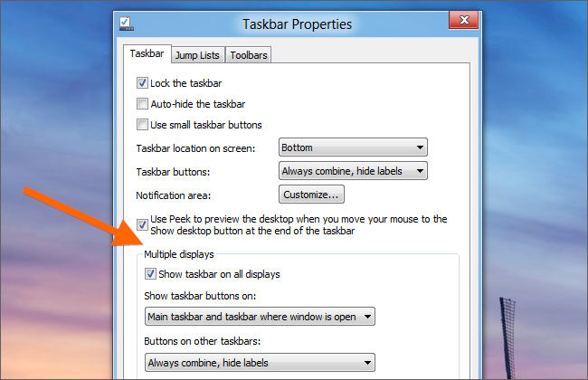
Task: Expand the Taskbar buttons dropdown
Action: click(x=352, y=171)
